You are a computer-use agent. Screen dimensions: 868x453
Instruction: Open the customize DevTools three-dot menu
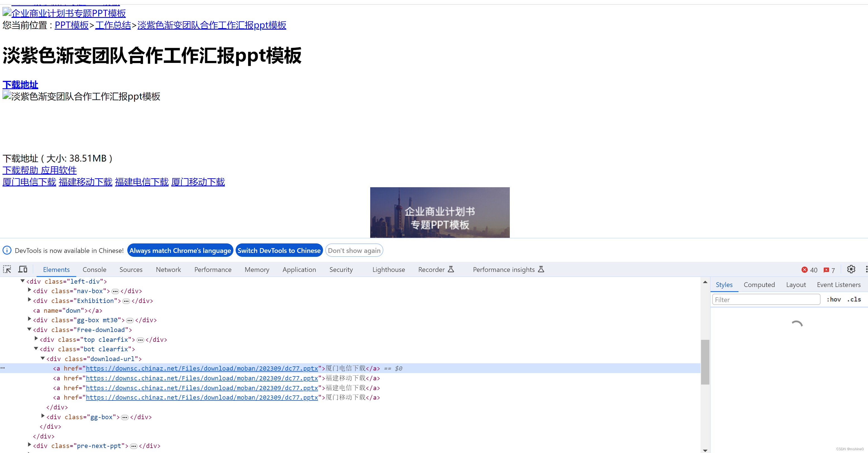[x=866, y=269]
